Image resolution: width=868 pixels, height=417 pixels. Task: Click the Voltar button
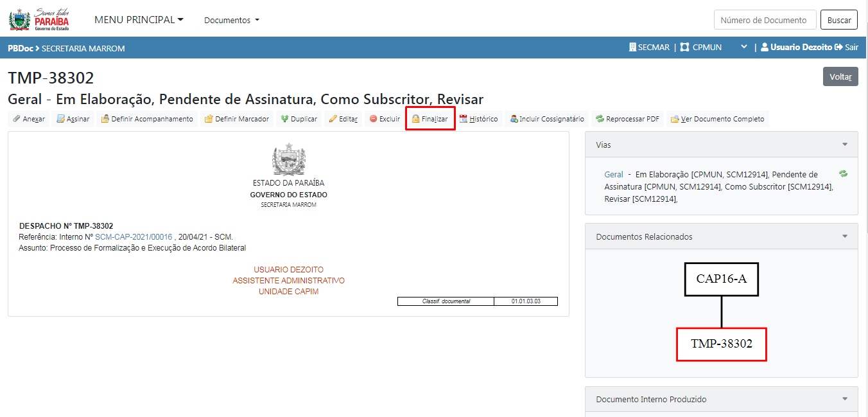click(x=840, y=76)
